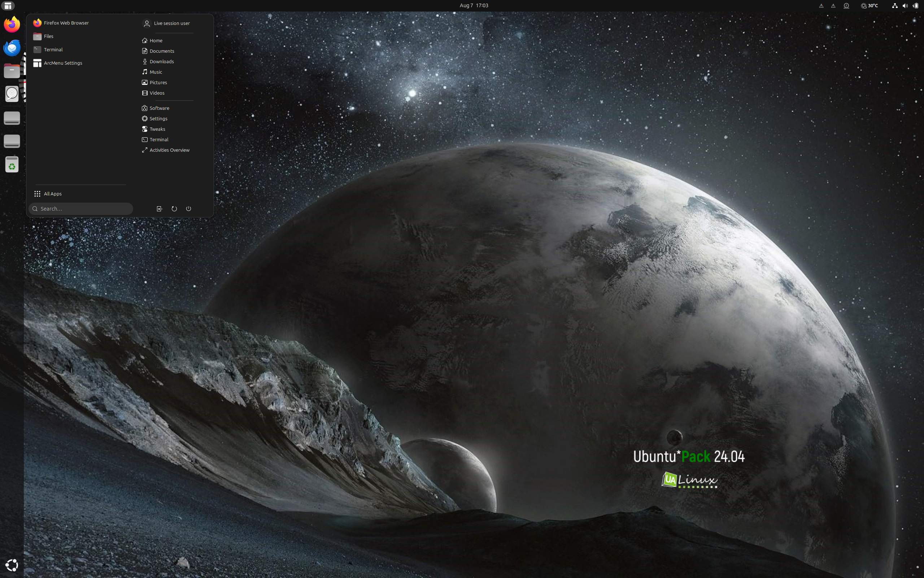Open the Music folder shortcut

click(174, 72)
